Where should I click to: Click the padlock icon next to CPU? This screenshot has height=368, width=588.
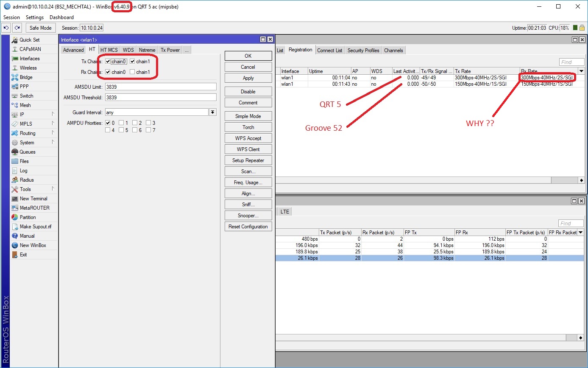(x=582, y=28)
